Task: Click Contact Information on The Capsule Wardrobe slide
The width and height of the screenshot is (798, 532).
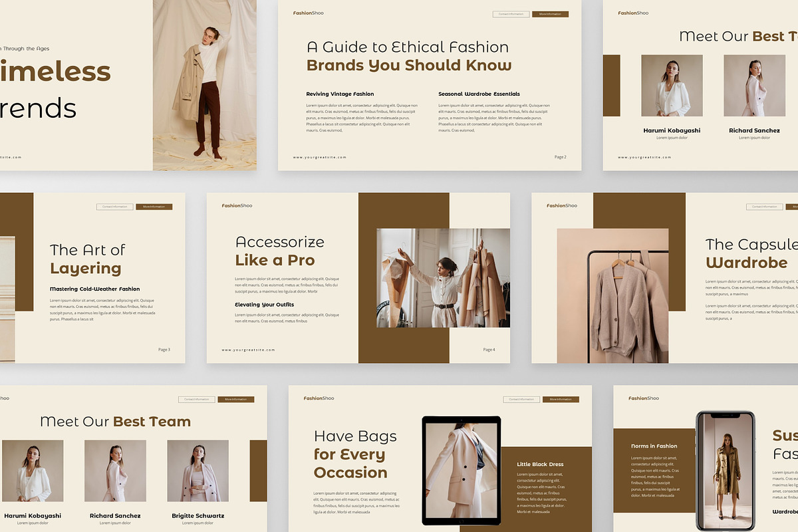Action: point(764,207)
